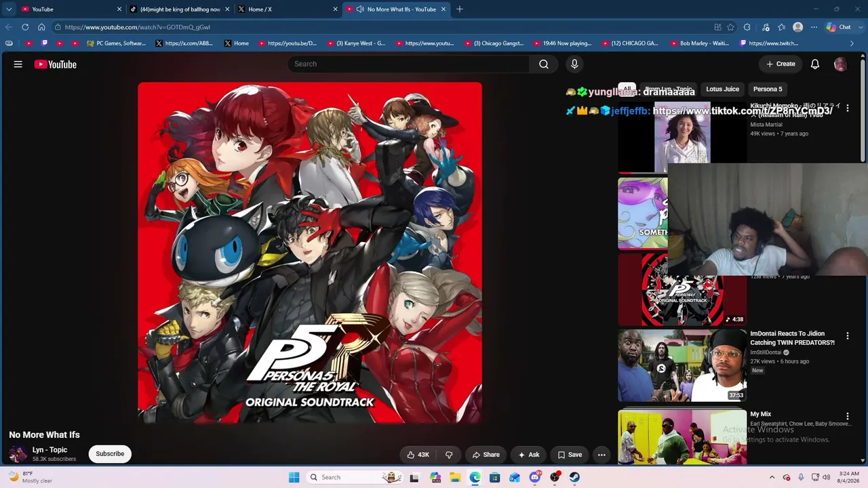Open the My Mix playlist thumbnail

682,437
